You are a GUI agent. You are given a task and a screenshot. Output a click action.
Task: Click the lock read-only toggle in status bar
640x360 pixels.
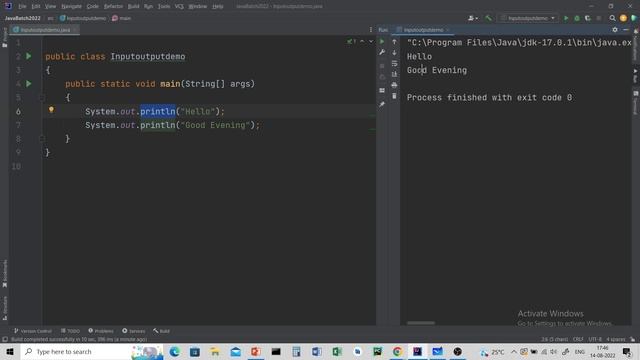point(632,339)
